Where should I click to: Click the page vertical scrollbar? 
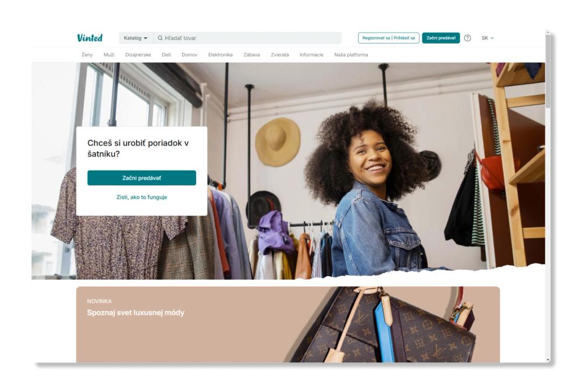point(548,197)
